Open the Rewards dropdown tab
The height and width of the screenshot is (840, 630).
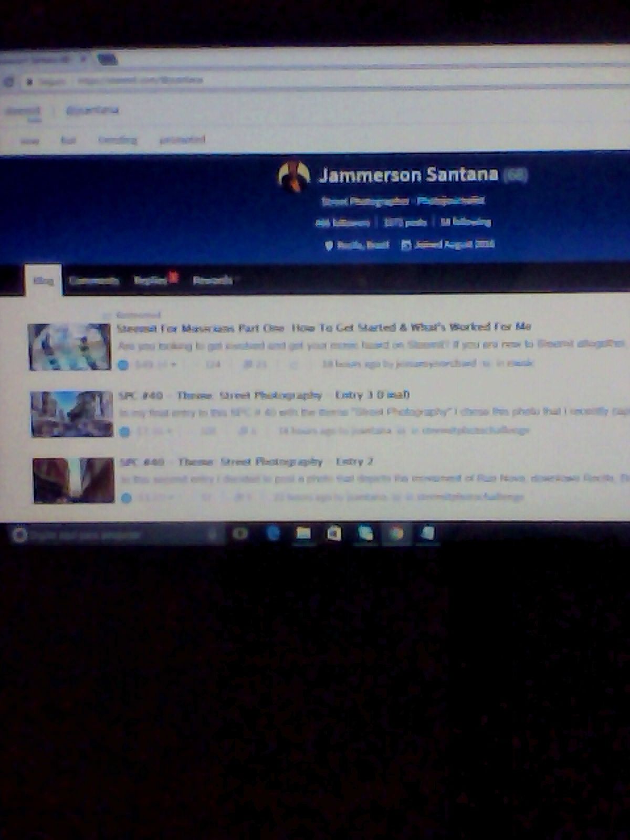pos(215,280)
